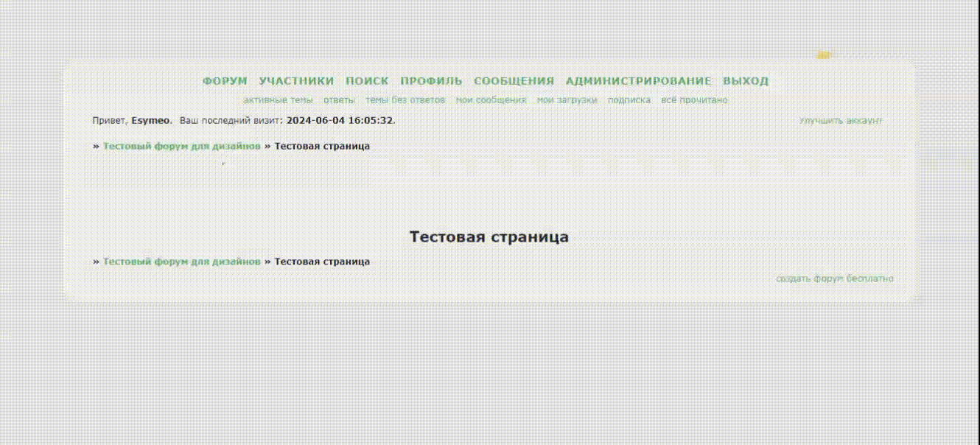Open the УЧАСТНИКИ section
This screenshot has width=980, height=445.
coord(296,81)
